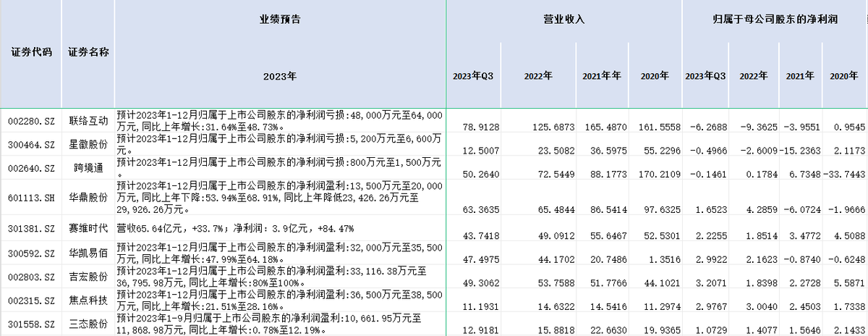The width and height of the screenshot is (868, 336).
Task: Click the cell showing 4.5088
Action: [x=848, y=235]
